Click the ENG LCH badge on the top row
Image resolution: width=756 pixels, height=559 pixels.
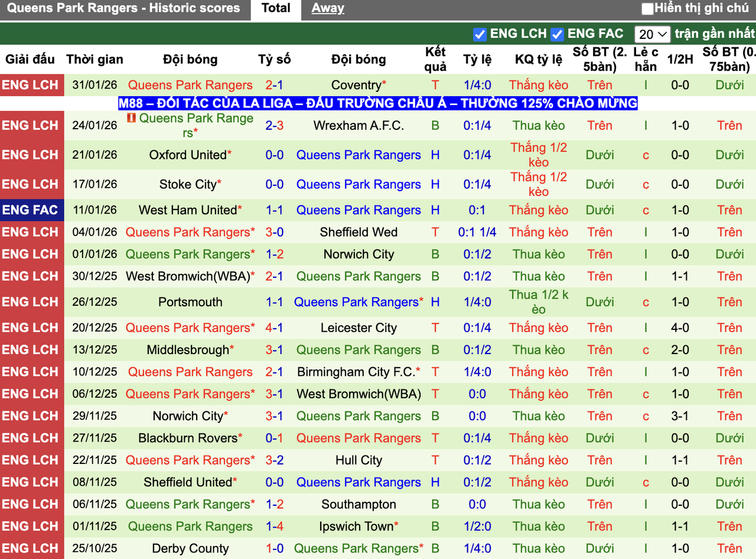(32, 85)
